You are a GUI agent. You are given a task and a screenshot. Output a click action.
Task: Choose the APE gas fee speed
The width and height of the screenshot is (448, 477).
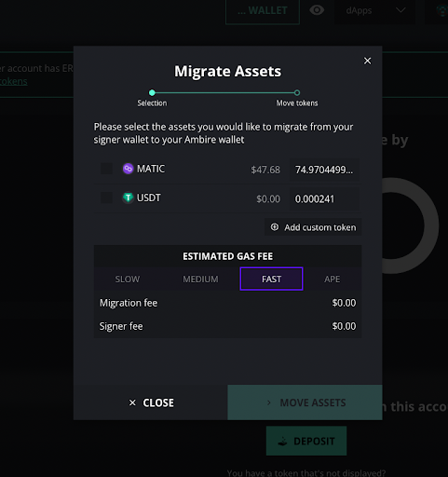point(333,279)
